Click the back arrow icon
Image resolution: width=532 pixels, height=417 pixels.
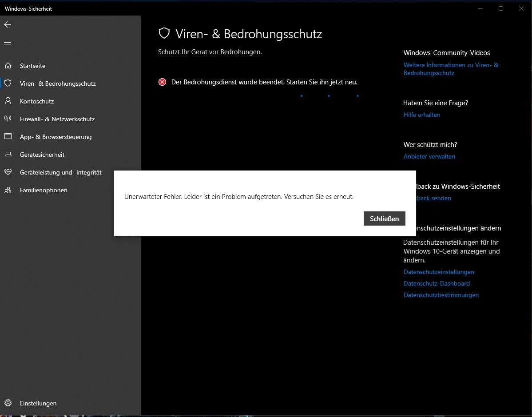coord(8,24)
